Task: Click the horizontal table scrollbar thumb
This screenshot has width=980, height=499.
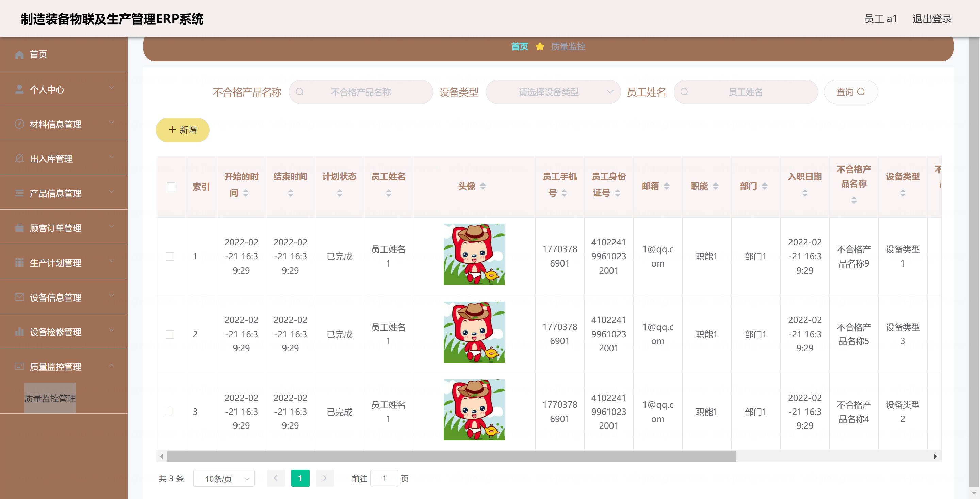Action: (452, 456)
